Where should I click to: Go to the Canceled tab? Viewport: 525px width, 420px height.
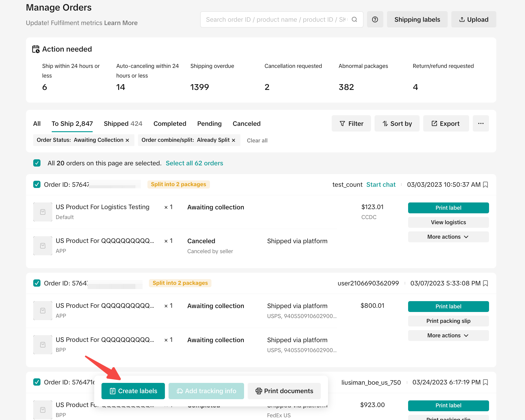[246, 124]
